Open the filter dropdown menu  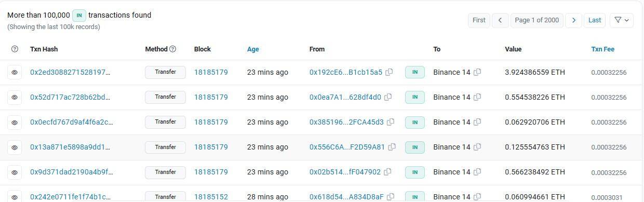(622, 20)
